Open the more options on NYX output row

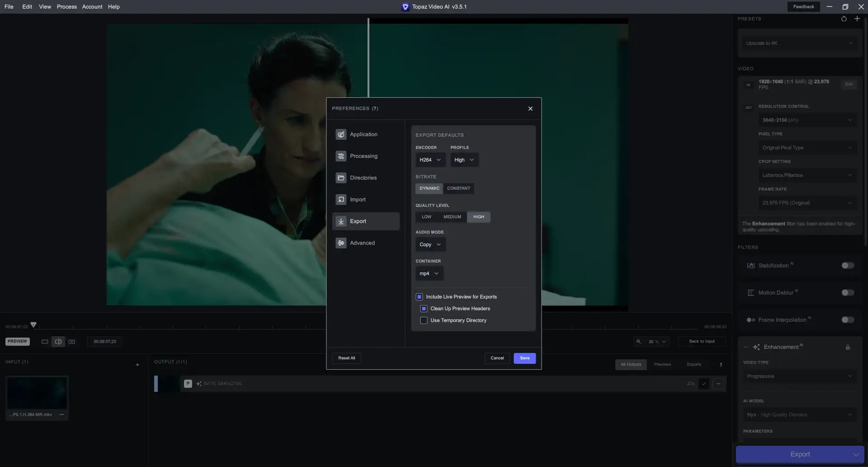pos(718,384)
